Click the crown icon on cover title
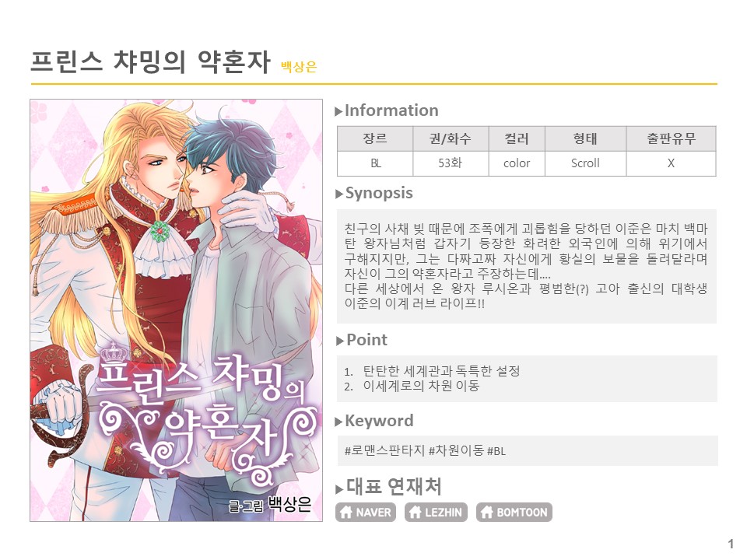Image resolution: width=747 pixels, height=560 pixels. coord(113,352)
